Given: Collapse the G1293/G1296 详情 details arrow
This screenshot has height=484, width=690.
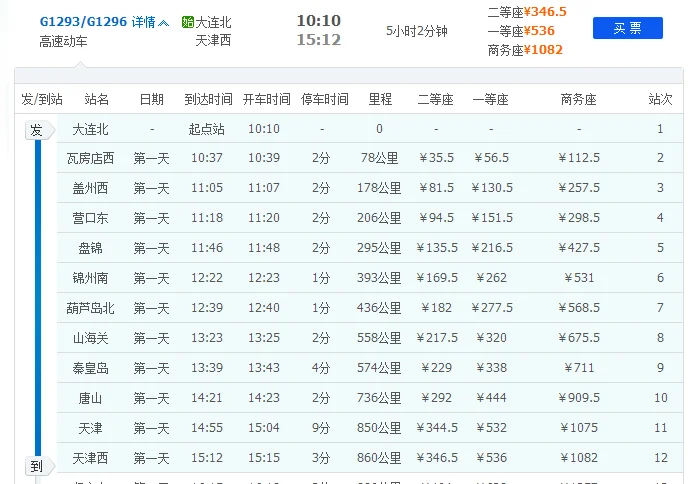Looking at the screenshot, I should pyautogui.click(x=164, y=22).
